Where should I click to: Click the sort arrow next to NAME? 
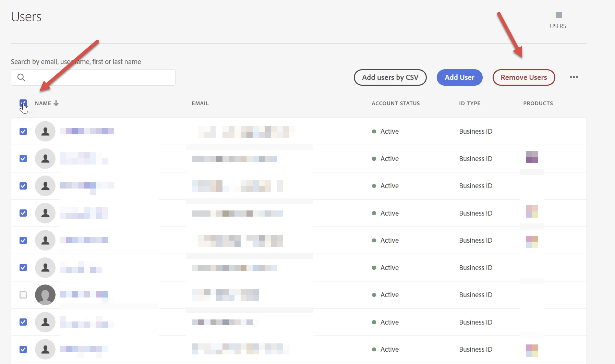pos(56,103)
